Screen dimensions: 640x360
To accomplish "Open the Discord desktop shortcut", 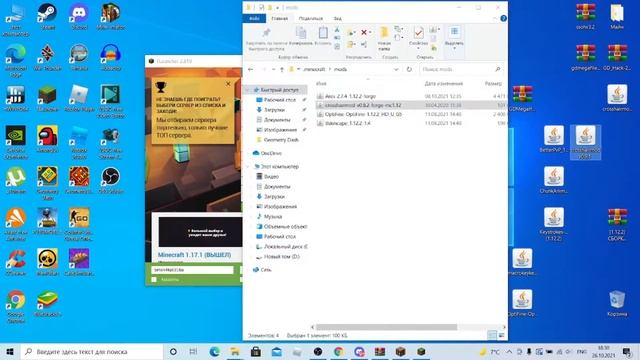I will [x=79, y=17].
